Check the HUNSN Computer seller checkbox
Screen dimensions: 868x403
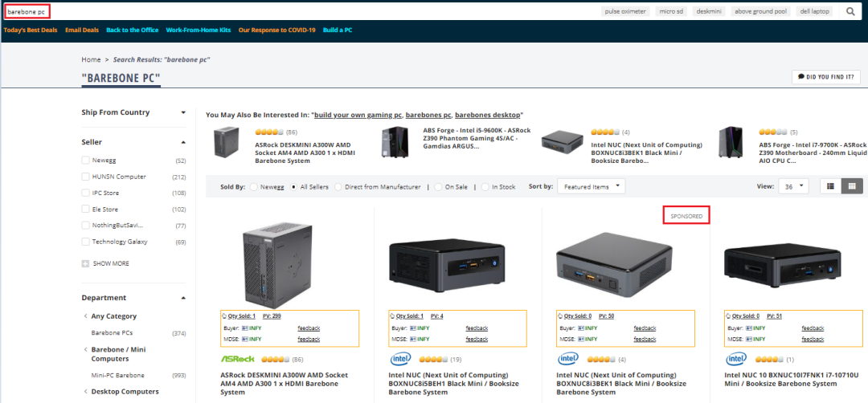point(85,177)
